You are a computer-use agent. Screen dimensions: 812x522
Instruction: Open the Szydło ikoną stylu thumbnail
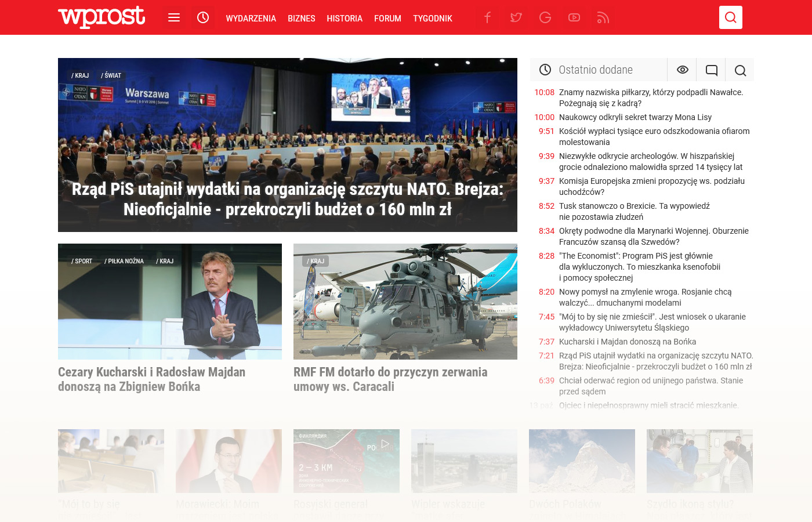[x=699, y=461]
